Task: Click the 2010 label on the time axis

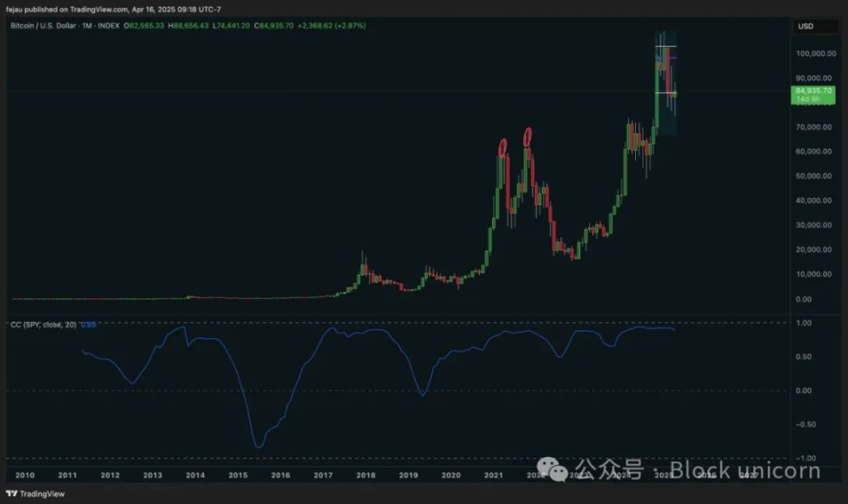Action: click(25, 474)
